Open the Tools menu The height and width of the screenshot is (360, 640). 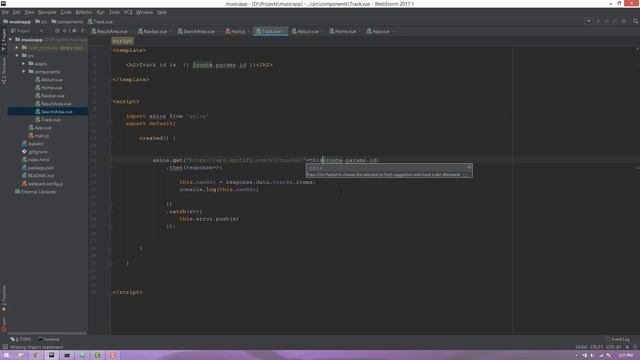point(114,12)
